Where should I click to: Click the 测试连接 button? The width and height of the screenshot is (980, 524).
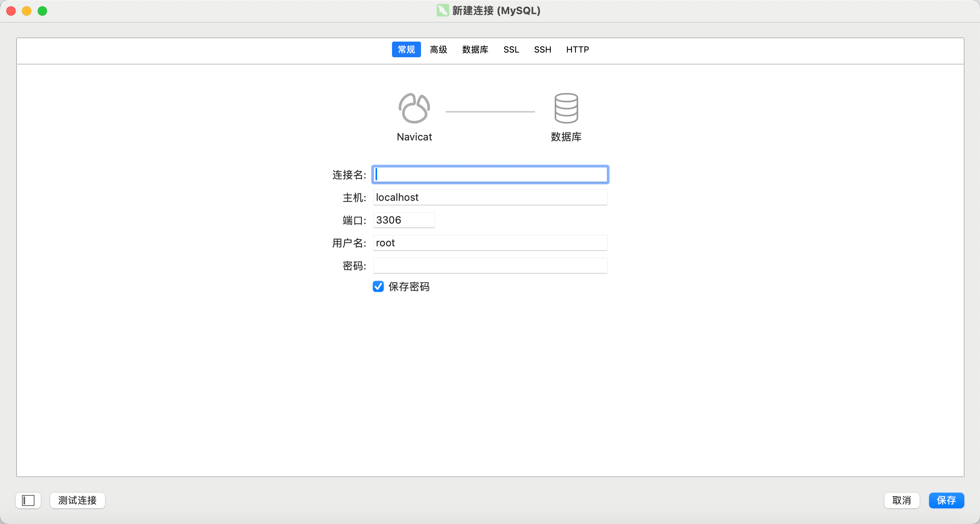click(78, 500)
